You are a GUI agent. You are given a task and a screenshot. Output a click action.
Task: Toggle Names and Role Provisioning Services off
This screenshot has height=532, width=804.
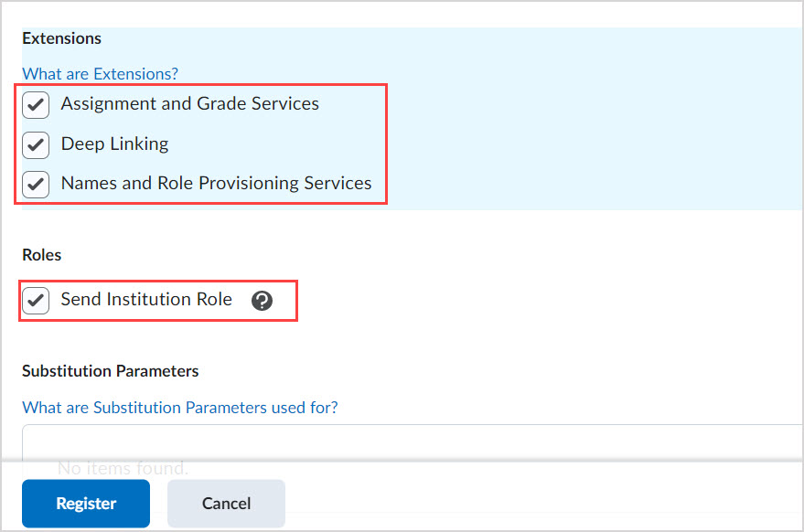click(35, 185)
